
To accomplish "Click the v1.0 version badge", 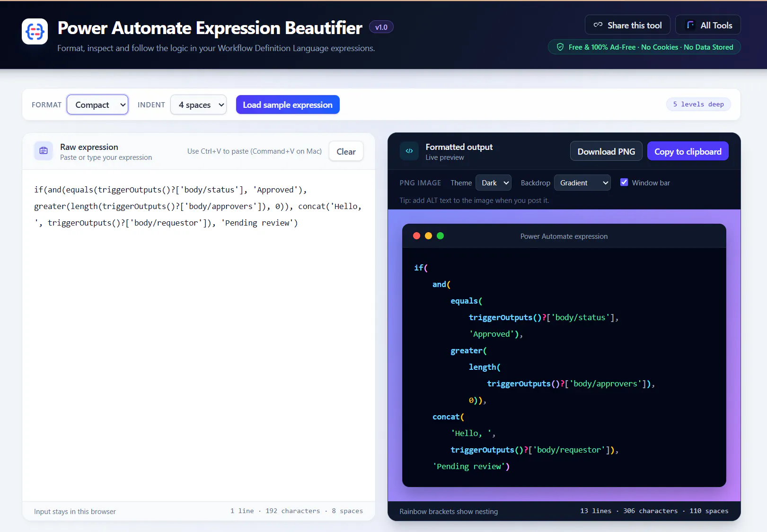I will pos(381,27).
